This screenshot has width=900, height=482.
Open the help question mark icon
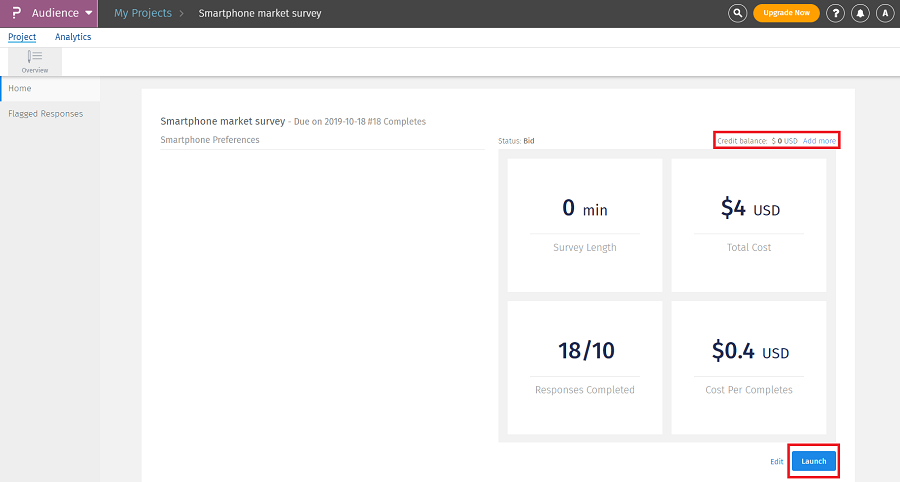(837, 13)
